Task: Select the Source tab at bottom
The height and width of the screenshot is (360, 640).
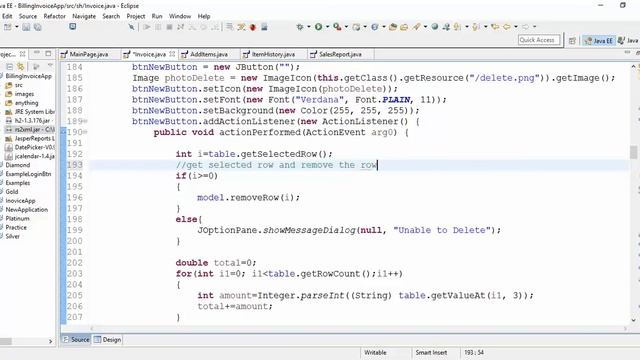Action: (x=76, y=340)
